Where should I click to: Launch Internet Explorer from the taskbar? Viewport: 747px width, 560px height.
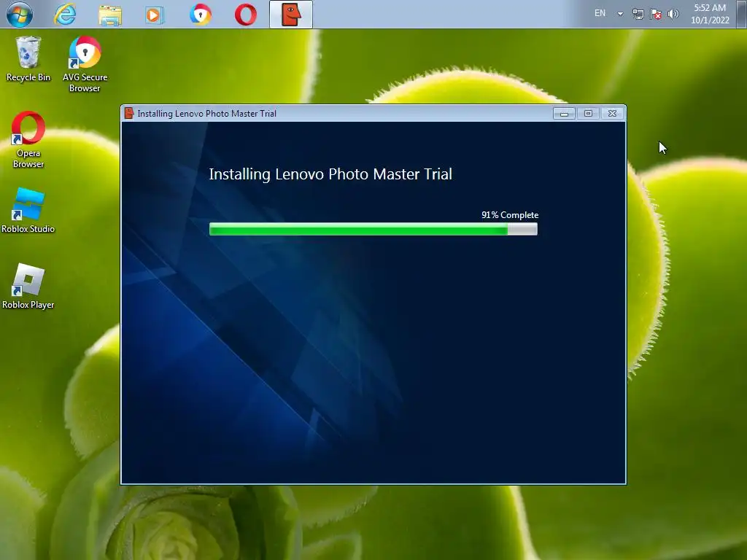[65, 15]
